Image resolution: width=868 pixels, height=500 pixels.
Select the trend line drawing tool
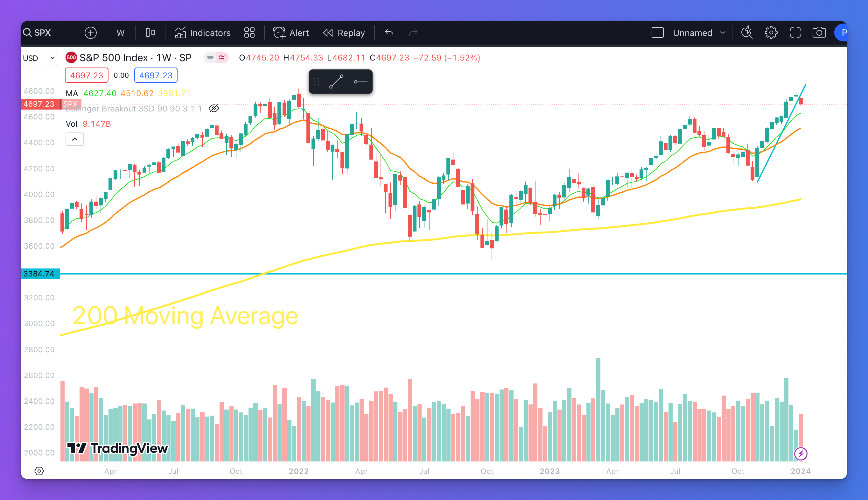[336, 82]
